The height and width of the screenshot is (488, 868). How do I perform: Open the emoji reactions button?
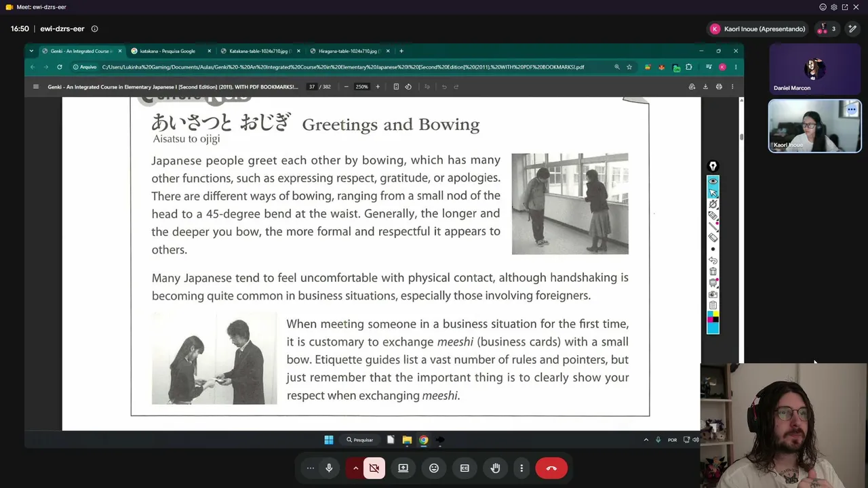[x=434, y=468]
